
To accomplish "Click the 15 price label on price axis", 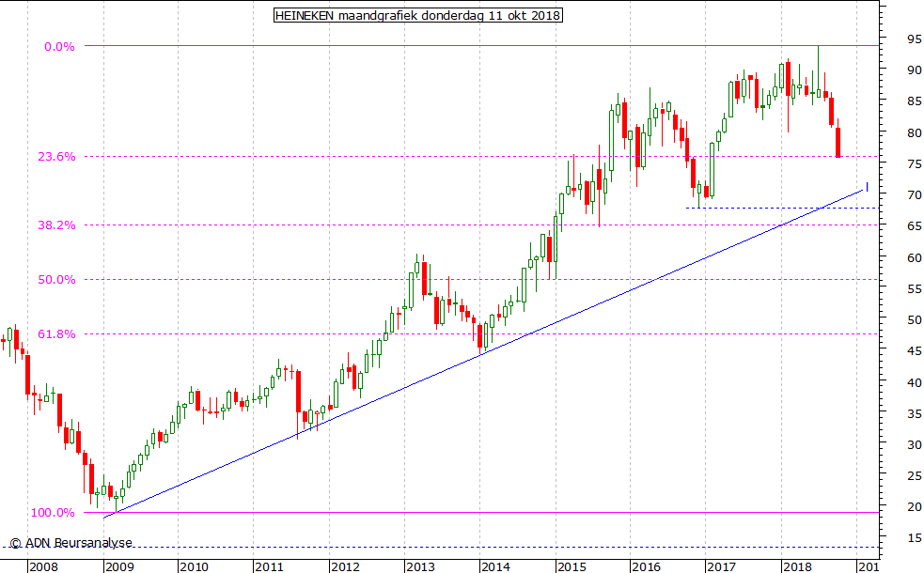I will [x=915, y=538].
